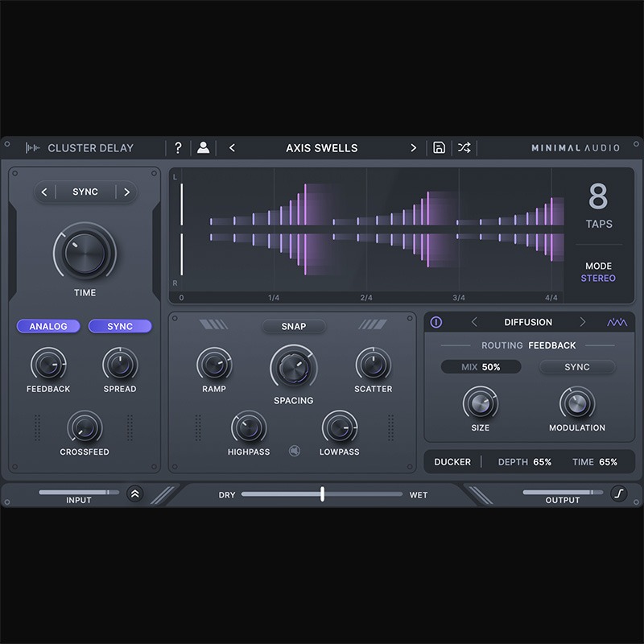This screenshot has height=644, width=644.
Task: Click the MIX 50% value field
Action: point(481,367)
